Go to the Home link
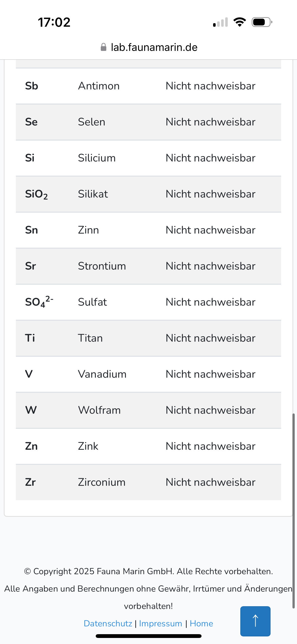297x644 pixels. click(x=201, y=623)
